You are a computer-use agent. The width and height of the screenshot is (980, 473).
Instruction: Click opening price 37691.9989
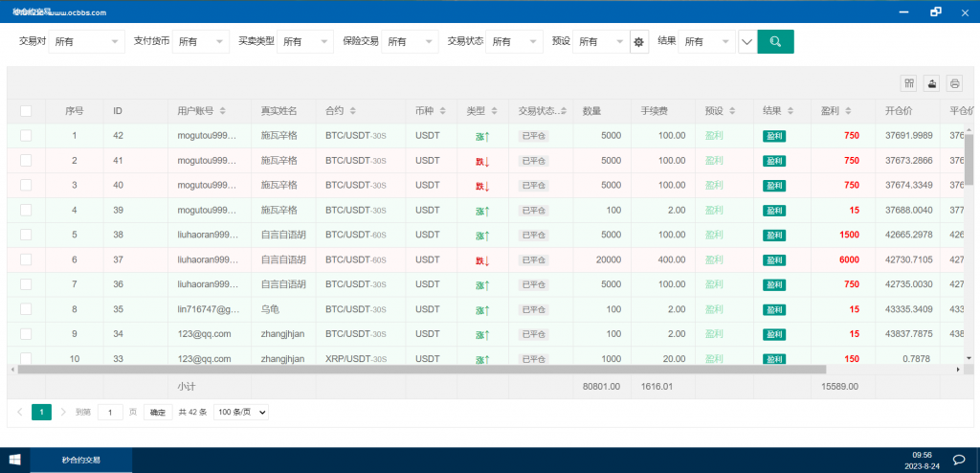[x=909, y=135]
